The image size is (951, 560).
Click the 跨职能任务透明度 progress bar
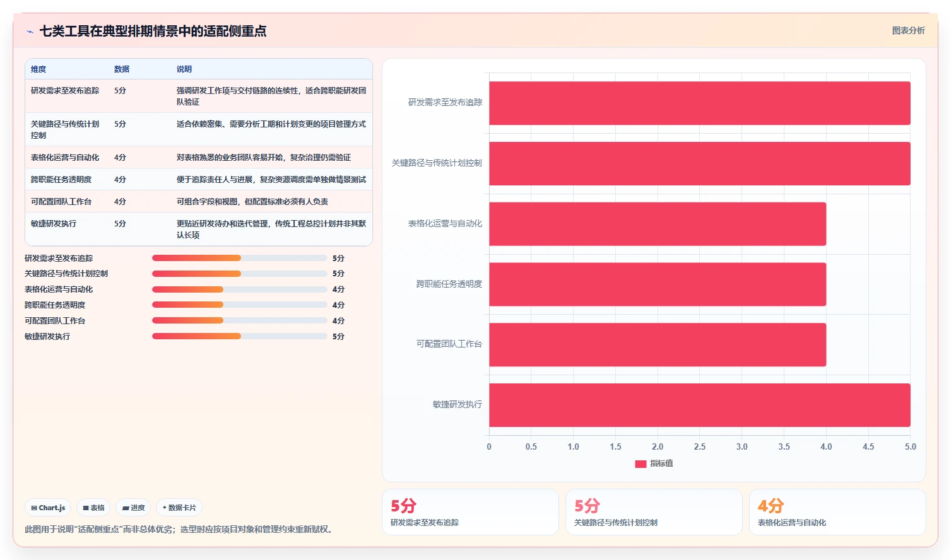pyautogui.click(x=239, y=305)
